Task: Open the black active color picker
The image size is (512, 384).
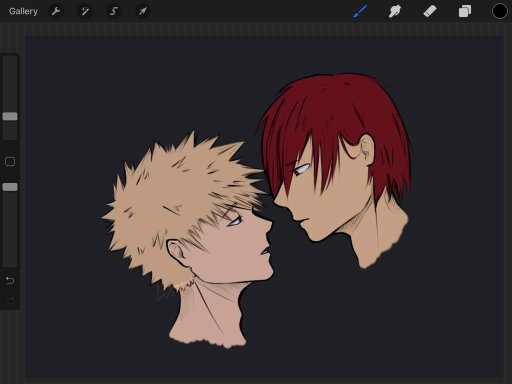Action: click(500, 11)
